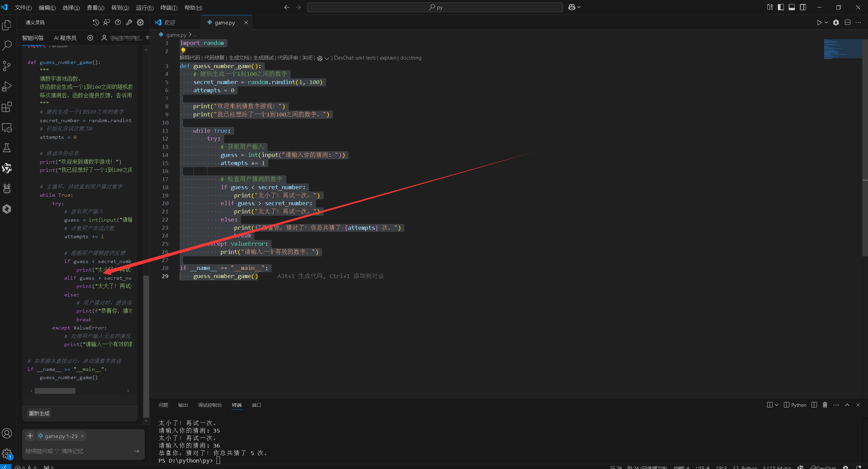Click DevChat unit tests code lens
The width and height of the screenshot is (868, 469).
pyautogui.click(x=355, y=58)
